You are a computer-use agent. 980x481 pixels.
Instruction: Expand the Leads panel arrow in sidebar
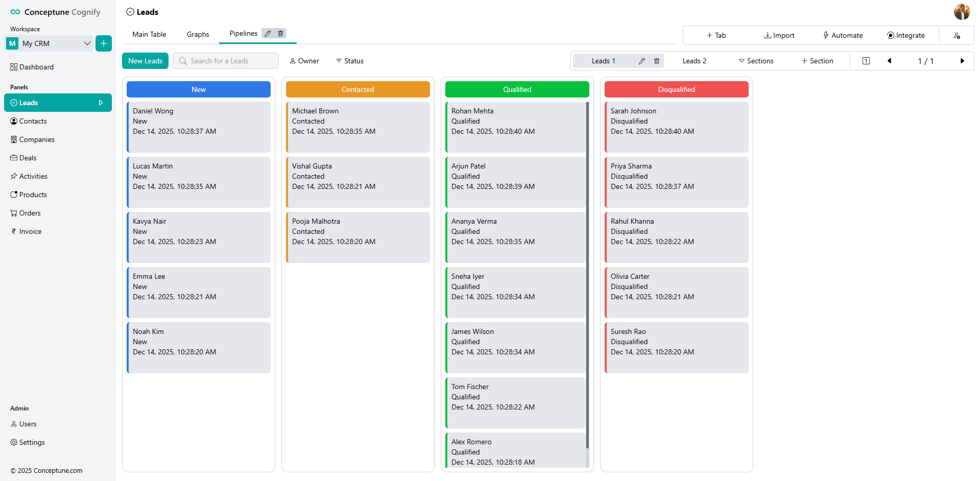[101, 103]
